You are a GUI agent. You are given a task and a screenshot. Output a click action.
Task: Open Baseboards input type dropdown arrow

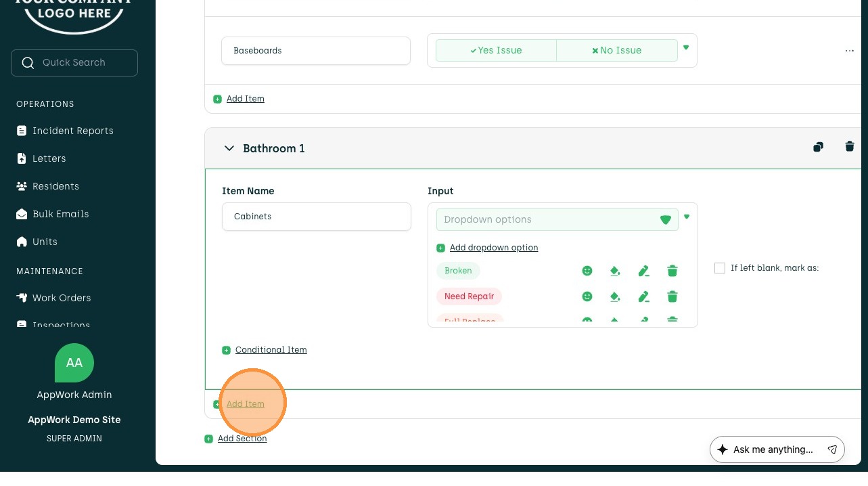click(x=686, y=48)
